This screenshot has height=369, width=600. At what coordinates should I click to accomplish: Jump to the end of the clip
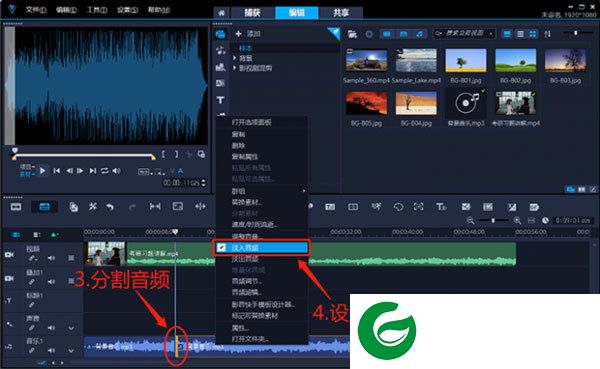(93, 171)
